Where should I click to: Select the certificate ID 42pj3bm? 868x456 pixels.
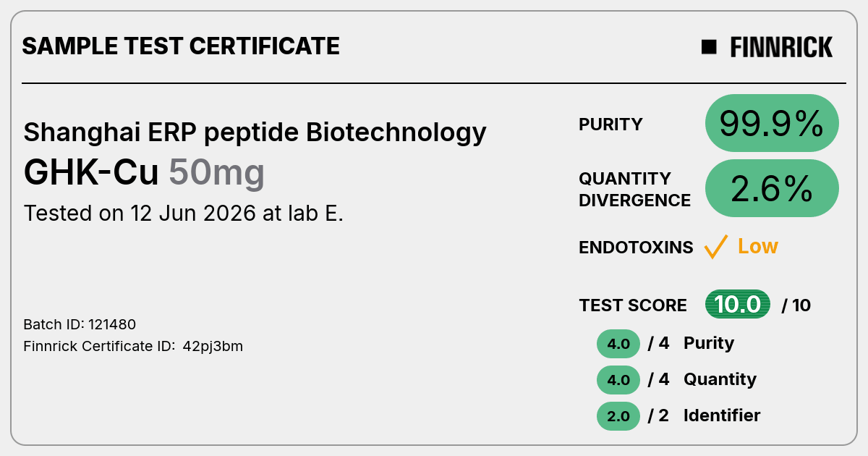(213, 346)
